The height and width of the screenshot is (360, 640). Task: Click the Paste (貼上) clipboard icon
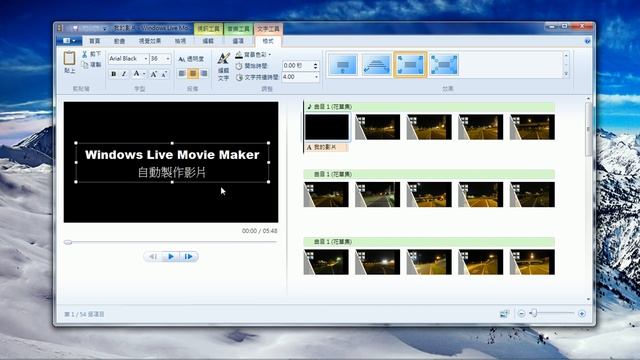click(69, 58)
